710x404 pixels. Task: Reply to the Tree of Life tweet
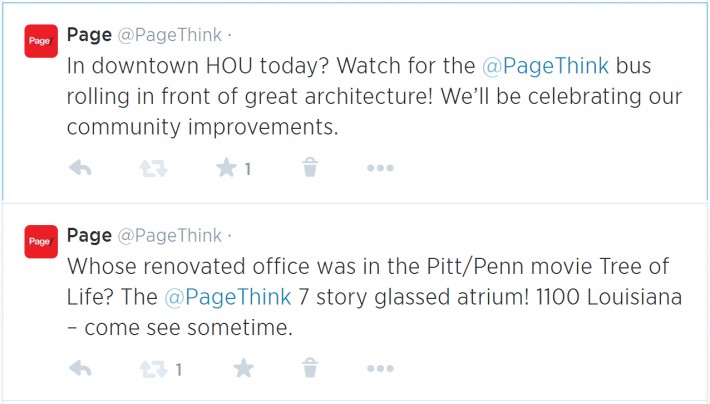click(80, 369)
